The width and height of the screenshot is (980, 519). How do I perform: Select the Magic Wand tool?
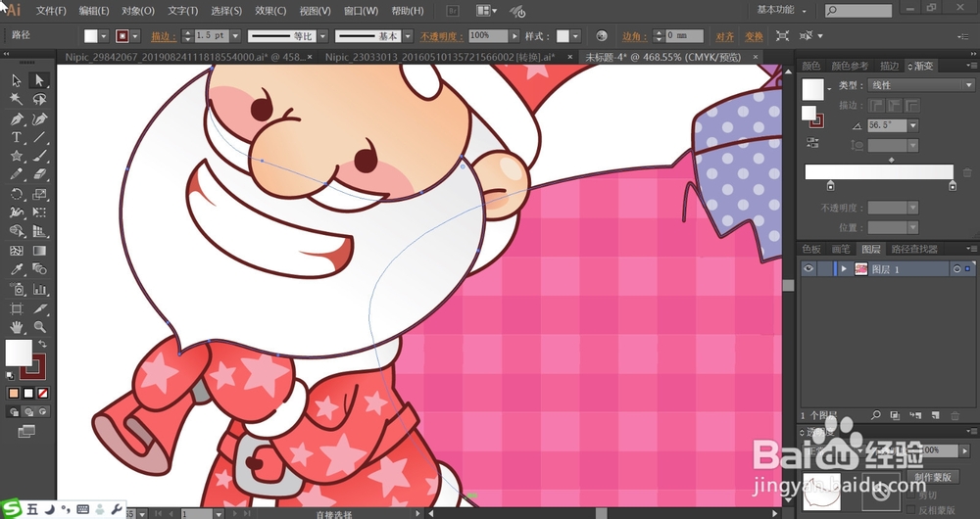point(17,99)
